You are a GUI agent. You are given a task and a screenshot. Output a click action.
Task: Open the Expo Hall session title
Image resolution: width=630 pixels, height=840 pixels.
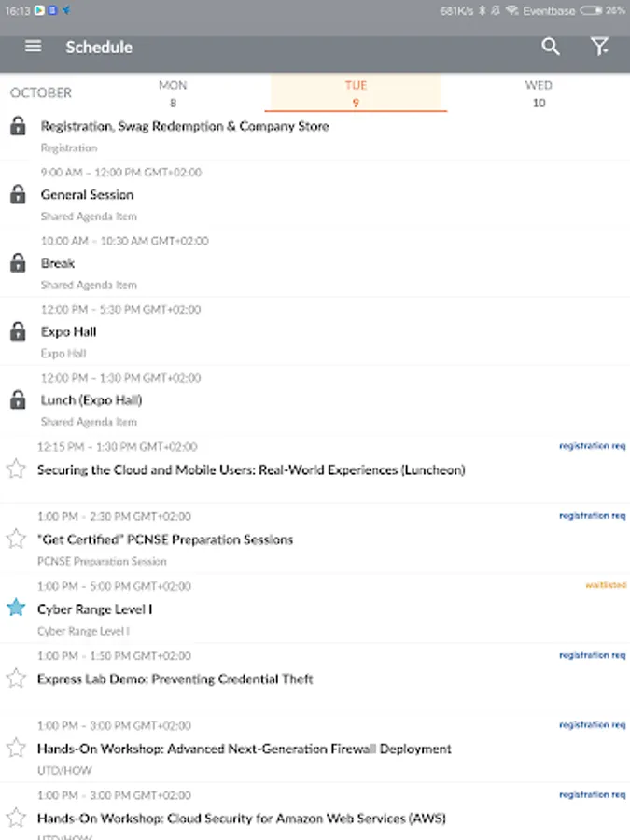68,331
